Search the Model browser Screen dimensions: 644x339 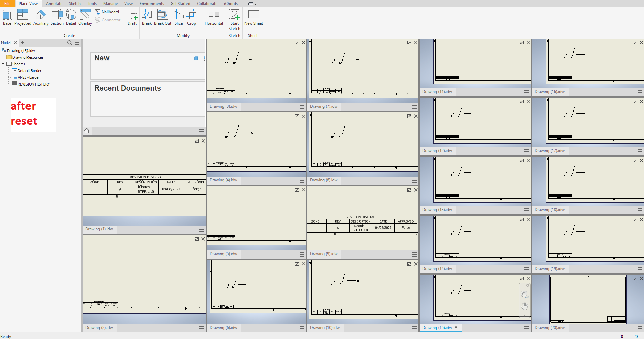coord(70,43)
